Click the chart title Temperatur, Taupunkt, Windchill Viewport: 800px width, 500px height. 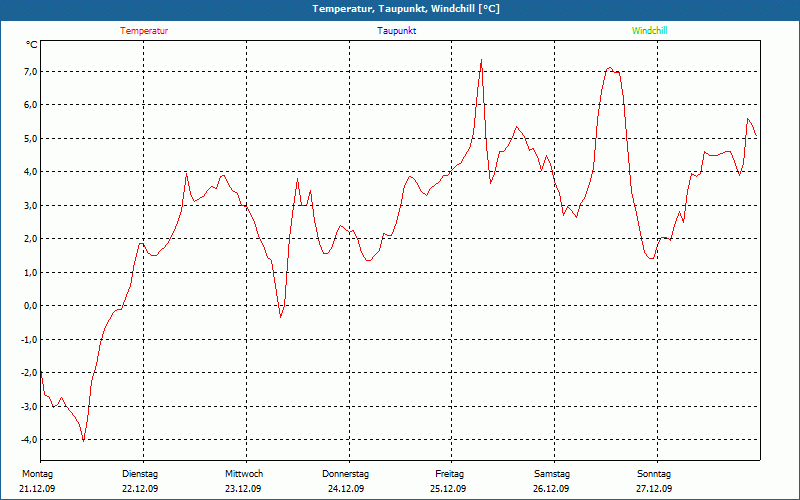pyautogui.click(x=406, y=9)
